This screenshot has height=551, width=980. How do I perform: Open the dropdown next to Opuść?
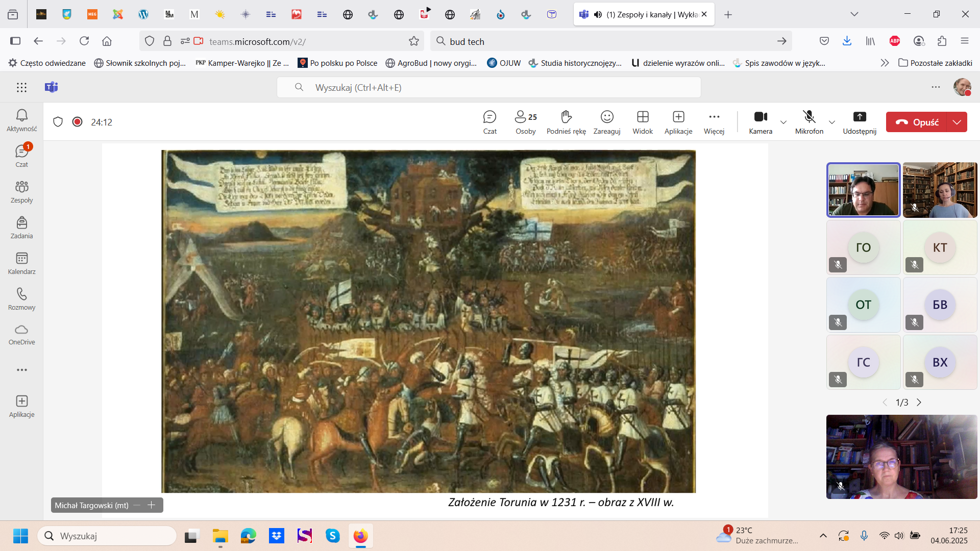click(957, 122)
